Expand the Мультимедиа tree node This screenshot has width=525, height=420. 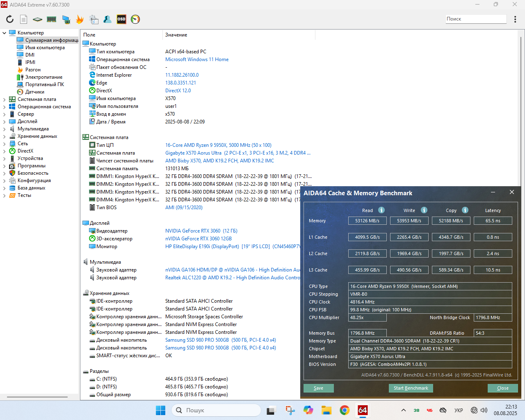tap(5, 129)
